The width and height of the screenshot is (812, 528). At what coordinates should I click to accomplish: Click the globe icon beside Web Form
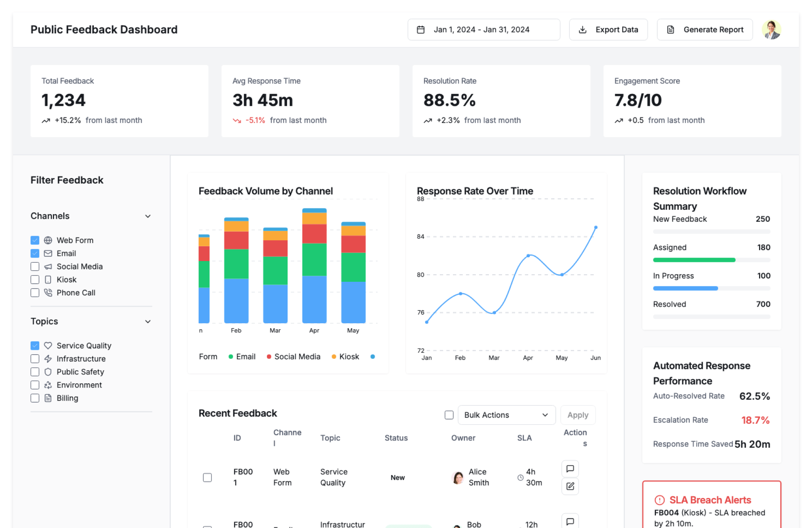click(48, 240)
